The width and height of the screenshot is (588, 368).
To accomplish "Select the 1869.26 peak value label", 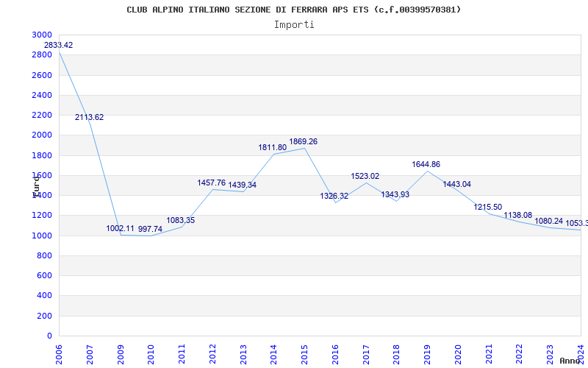I will coord(304,141).
